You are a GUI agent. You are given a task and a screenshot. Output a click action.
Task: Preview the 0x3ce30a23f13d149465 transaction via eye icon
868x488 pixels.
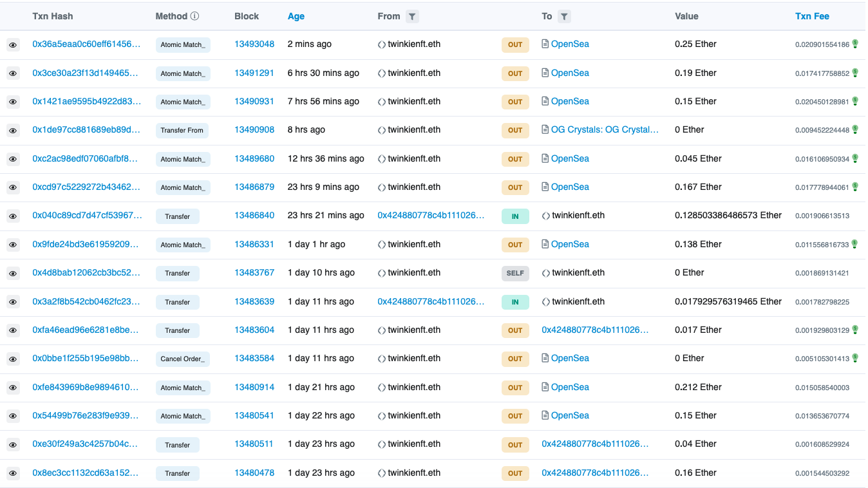coord(13,73)
